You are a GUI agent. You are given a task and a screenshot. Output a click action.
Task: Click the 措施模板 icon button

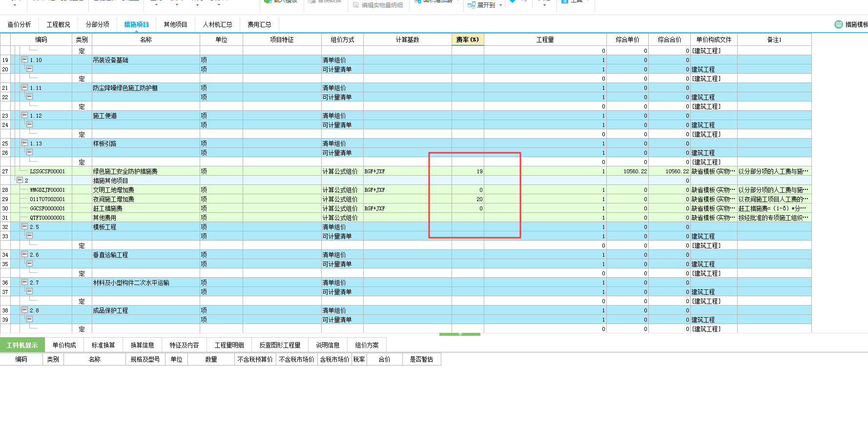[839, 24]
